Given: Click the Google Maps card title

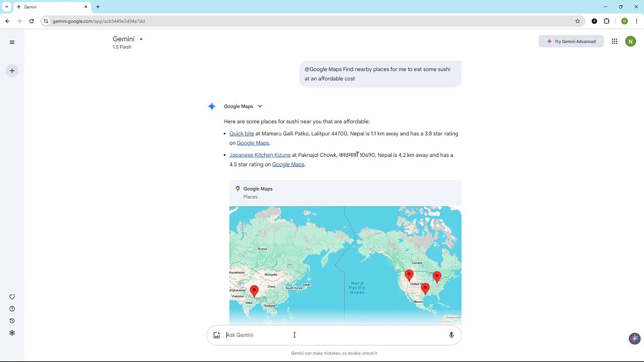Looking at the screenshot, I should [258, 189].
